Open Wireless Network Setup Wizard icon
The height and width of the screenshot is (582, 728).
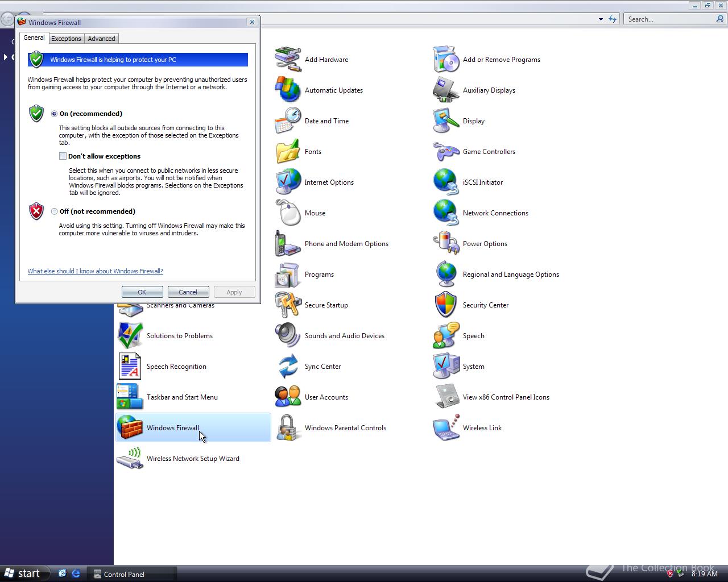[x=130, y=458]
